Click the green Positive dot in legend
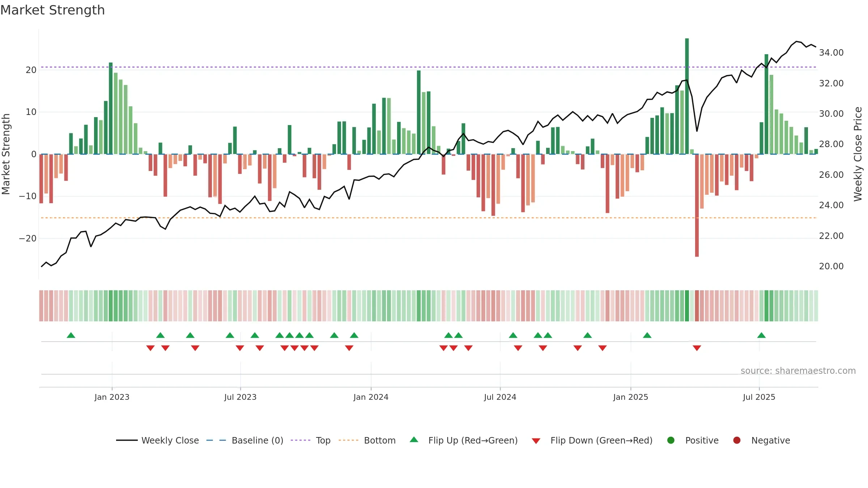The height and width of the screenshot is (488, 868). point(671,440)
